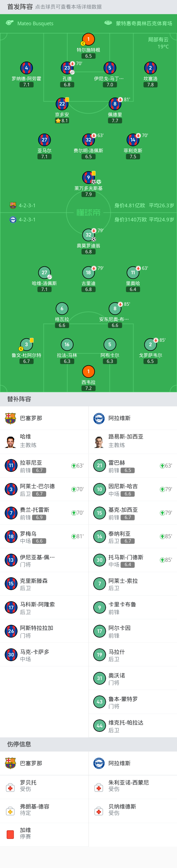Open Cancelo's number 2 Barcelona jersey icon
This screenshot has width=177, height=868.
point(150,68)
